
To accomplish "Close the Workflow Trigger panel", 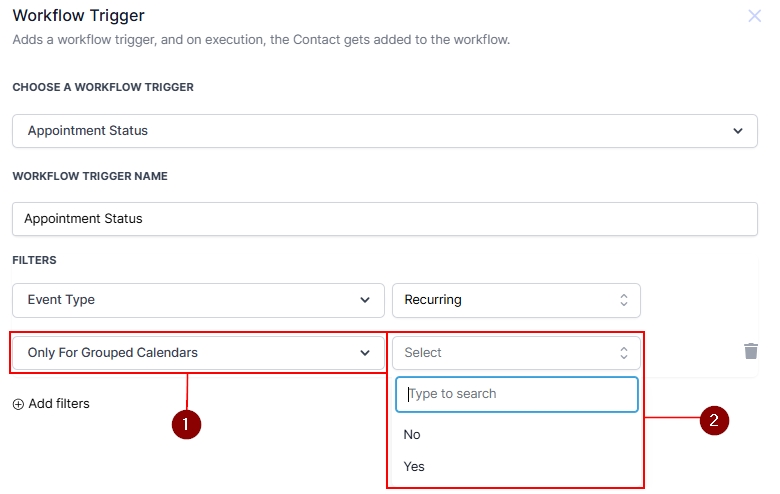I will pos(755,16).
